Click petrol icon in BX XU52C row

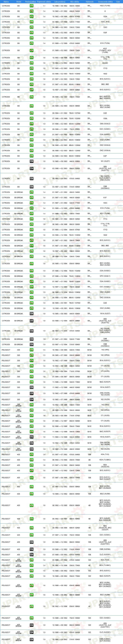pos(31,63)
